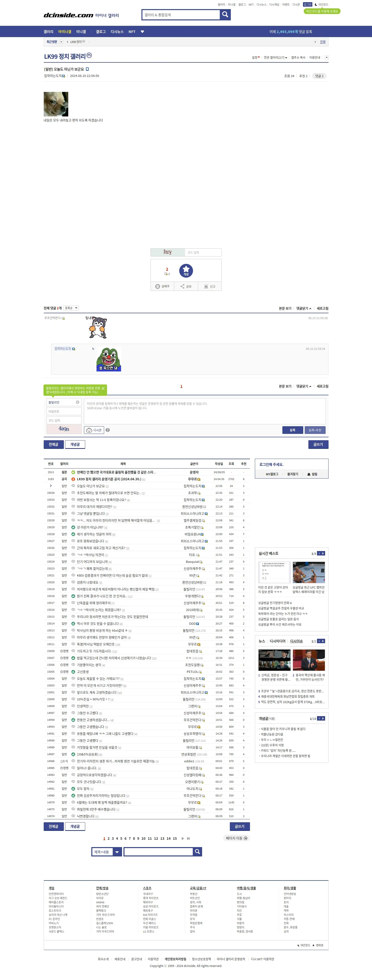The width and height of the screenshot is (372, 980).
Task: Open 제목+내용 search type dropdown
Action: pos(107,852)
